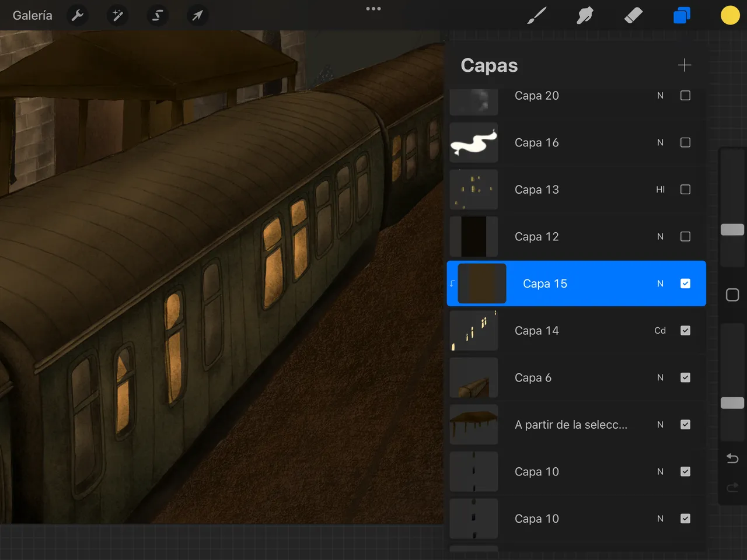Viewport: 747px width, 560px height.
Task: Open blend mode N of lower Capa 10
Action: pos(660,519)
